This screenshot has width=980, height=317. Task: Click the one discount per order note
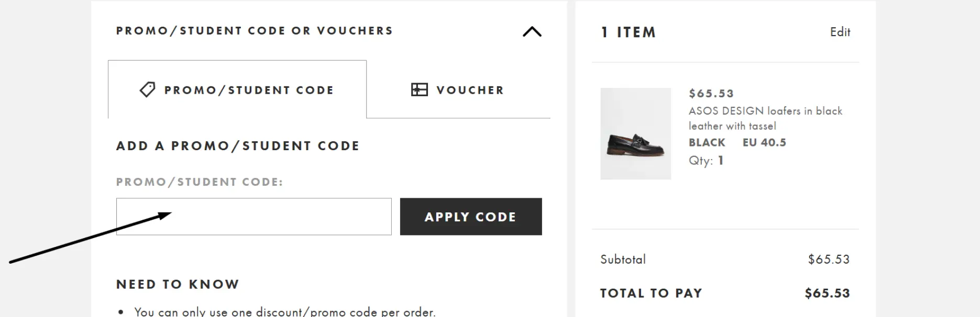pyautogui.click(x=285, y=312)
